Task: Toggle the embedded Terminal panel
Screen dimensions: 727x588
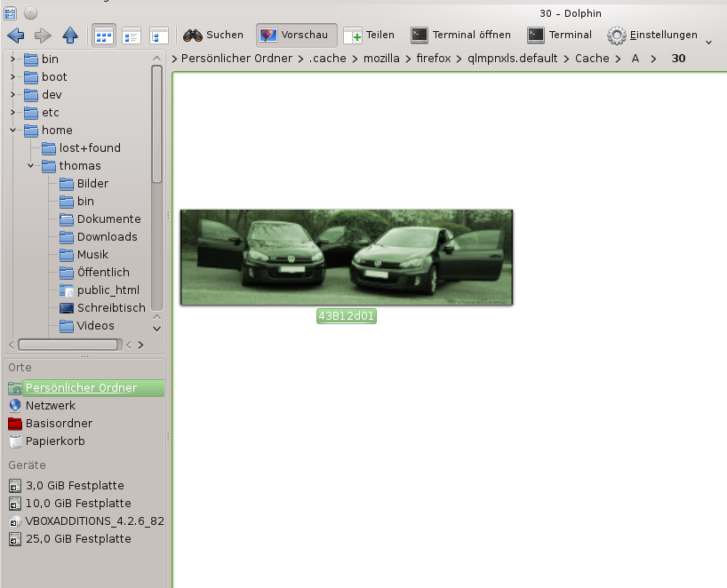Action: point(559,36)
